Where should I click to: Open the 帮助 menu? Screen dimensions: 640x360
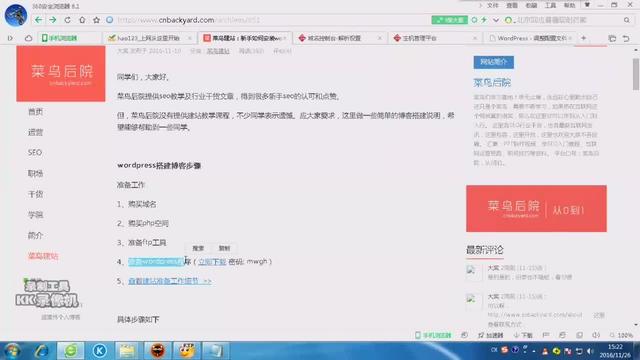pyautogui.click(x=569, y=5)
